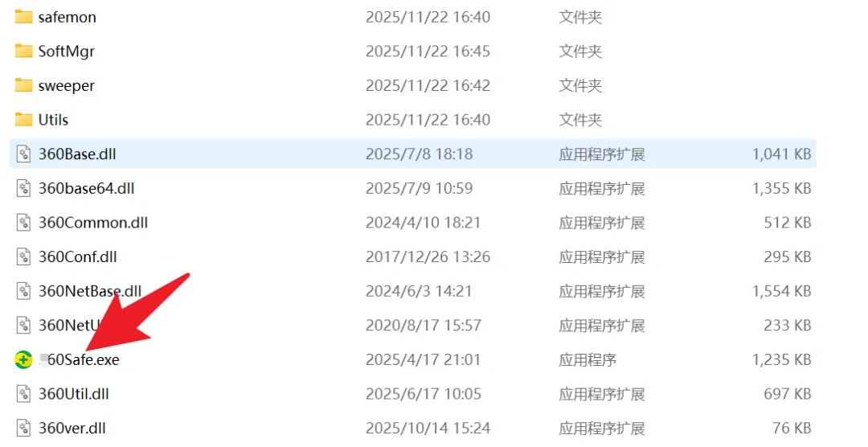Click the SoftMgr folder name

67,51
